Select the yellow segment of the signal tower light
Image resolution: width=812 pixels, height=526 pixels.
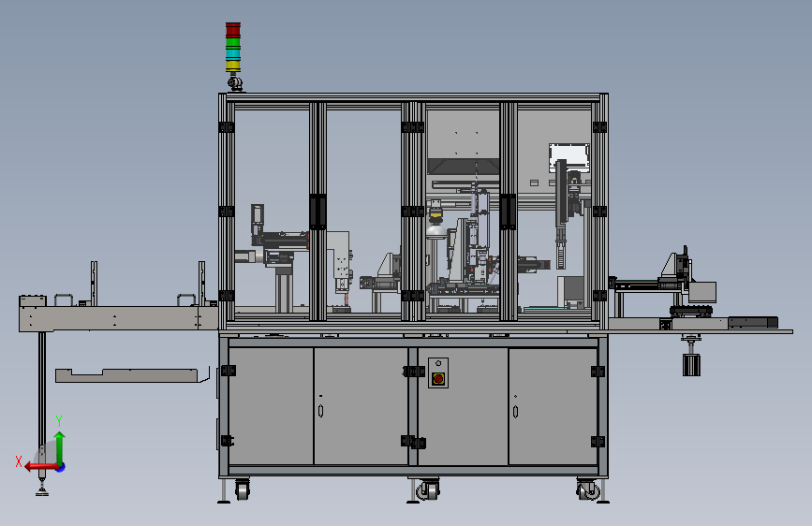click(233, 66)
